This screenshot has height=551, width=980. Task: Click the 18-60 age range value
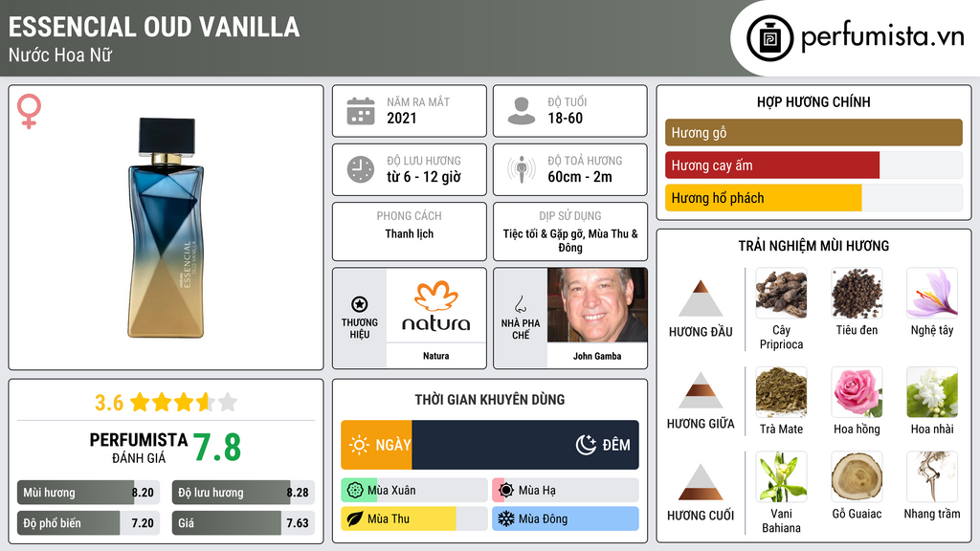pos(565,118)
